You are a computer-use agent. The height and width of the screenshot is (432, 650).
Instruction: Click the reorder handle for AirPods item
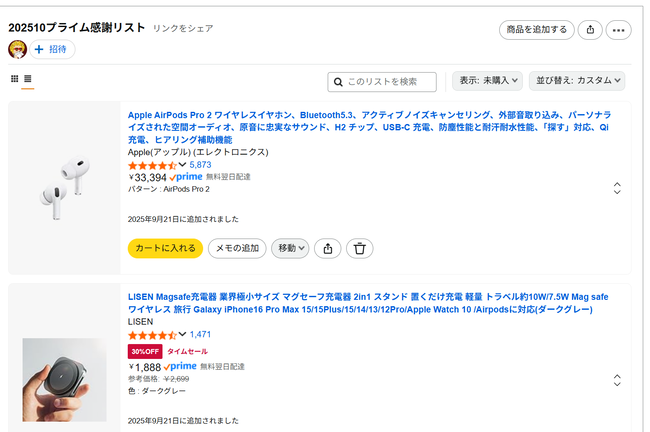click(617, 188)
